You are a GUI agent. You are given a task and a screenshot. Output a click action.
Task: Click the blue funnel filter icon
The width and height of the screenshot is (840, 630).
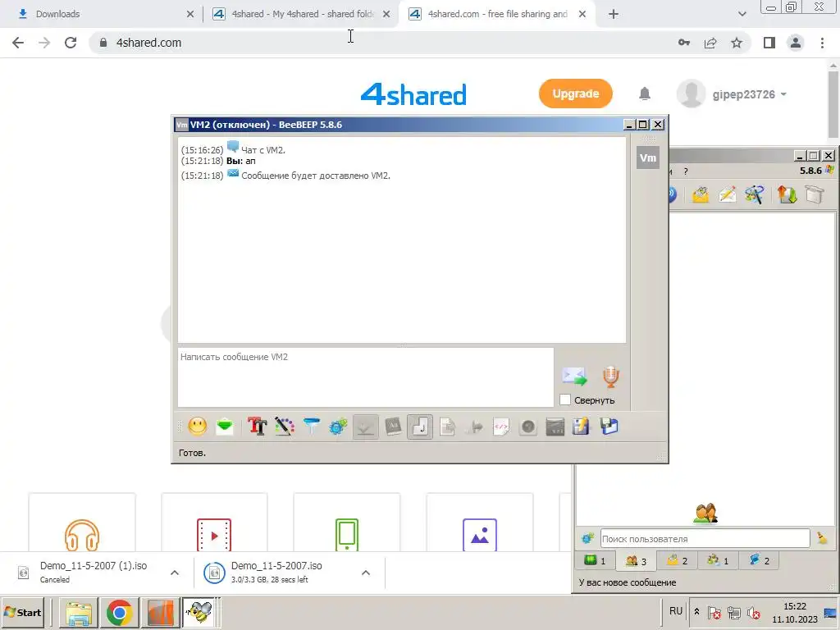pos(311,427)
